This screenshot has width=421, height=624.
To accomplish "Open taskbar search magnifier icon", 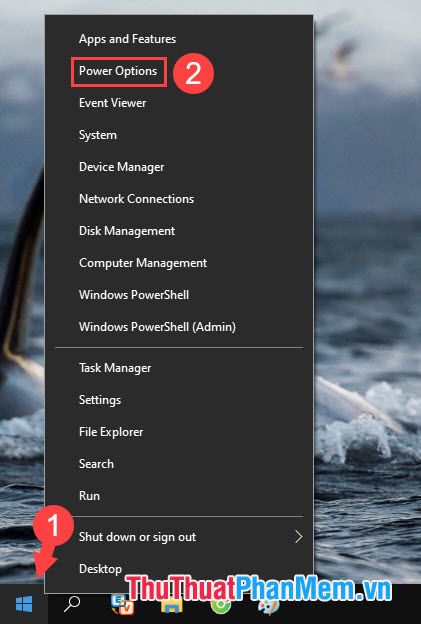I will tap(72, 604).
